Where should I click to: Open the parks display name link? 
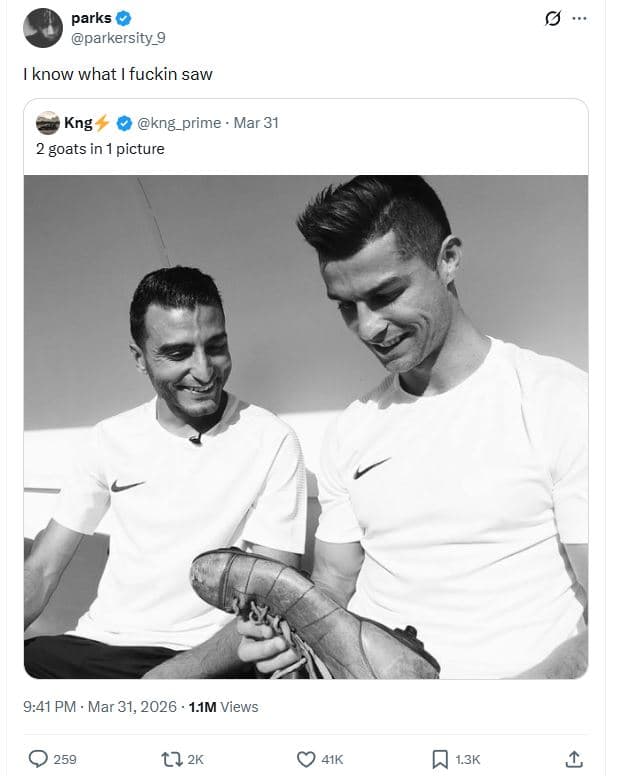click(x=91, y=18)
